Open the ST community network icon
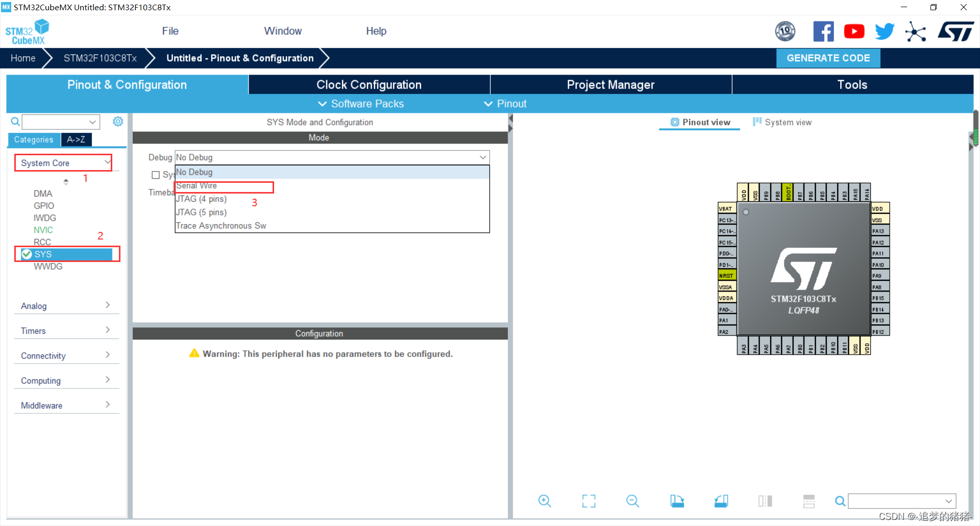The width and height of the screenshot is (980, 526). [x=916, y=32]
